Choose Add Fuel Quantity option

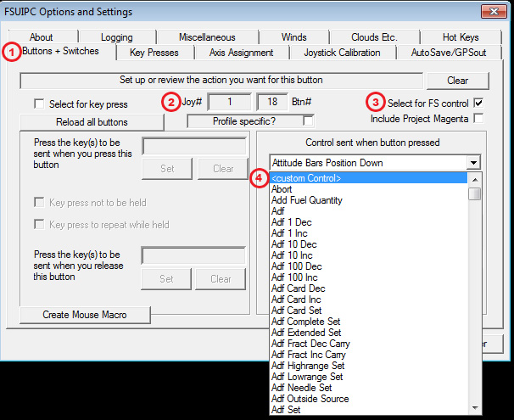click(369, 200)
